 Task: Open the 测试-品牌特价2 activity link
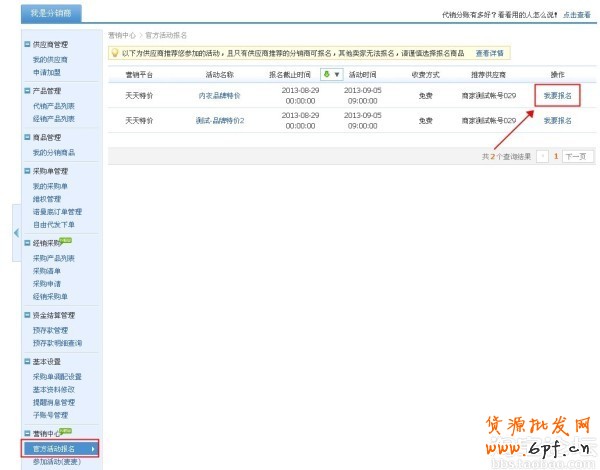[220, 120]
